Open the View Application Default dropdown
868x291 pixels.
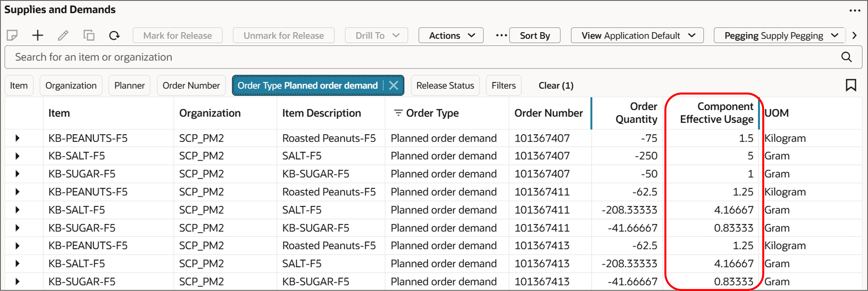point(636,35)
